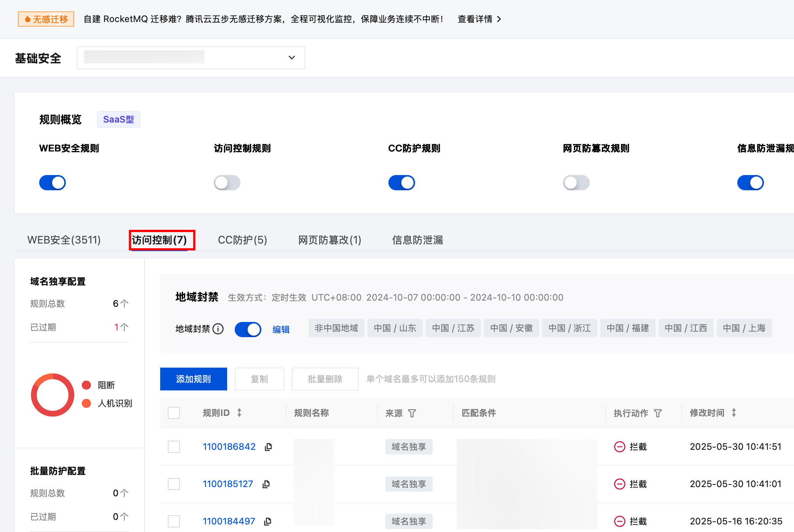This screenshot has width=794, height=532.
Task: Switch to the CC防护(5) tab
Action: tap(242, 240)
